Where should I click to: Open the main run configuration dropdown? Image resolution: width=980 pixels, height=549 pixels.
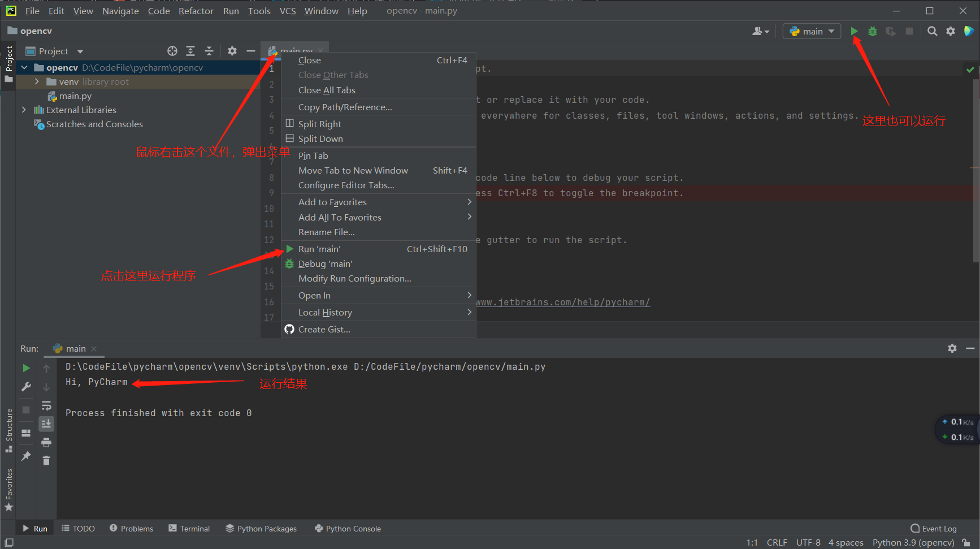(x=812, y=31)
